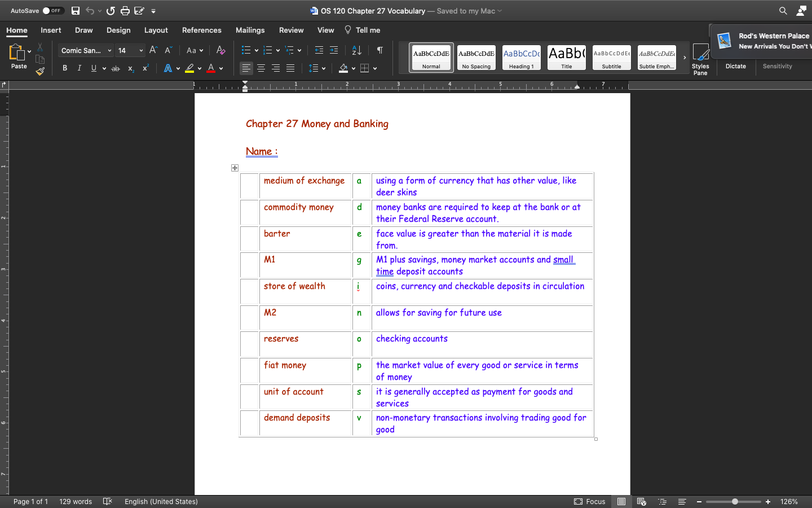Decrease font size with the smaller A
The height and width of the screenshot is (508, 812).
pyautogui.click(x=167, y=50)
